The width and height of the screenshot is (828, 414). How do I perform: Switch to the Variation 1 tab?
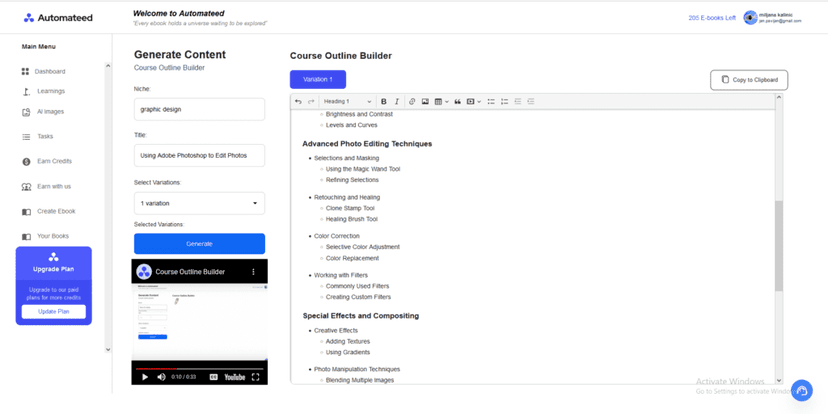[318, 79]
